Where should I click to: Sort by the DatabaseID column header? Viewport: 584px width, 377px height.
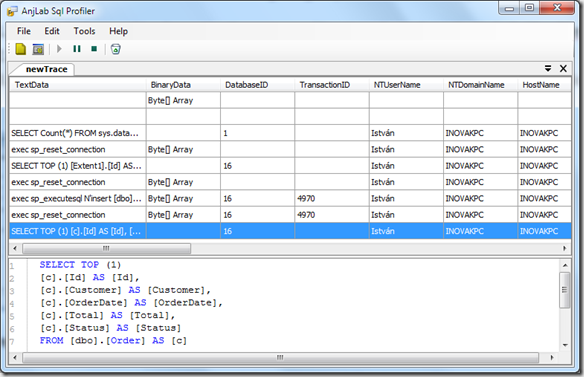point(258,85)
